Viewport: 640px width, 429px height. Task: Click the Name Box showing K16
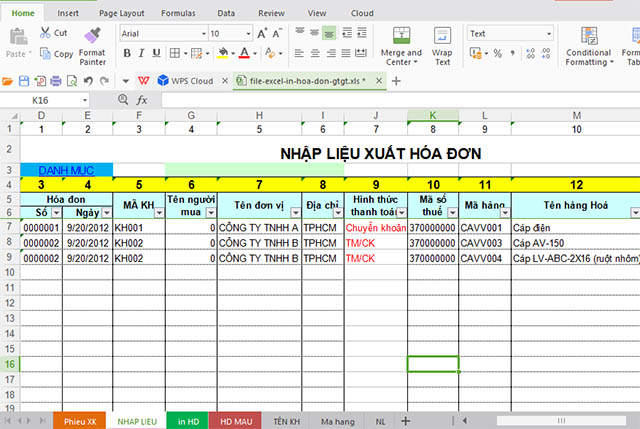tap(40, 100)
